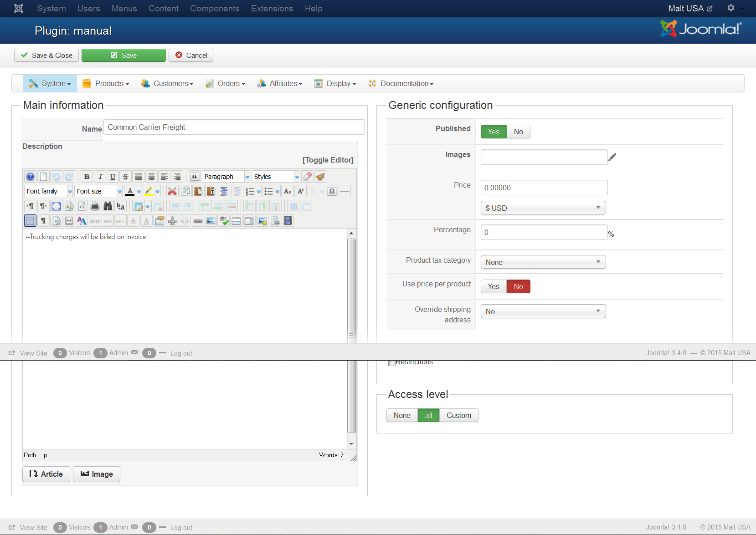The height and width of the screenshot is (535, 756).
Task: Open the Products menu
Action: [x=106, y=83]
